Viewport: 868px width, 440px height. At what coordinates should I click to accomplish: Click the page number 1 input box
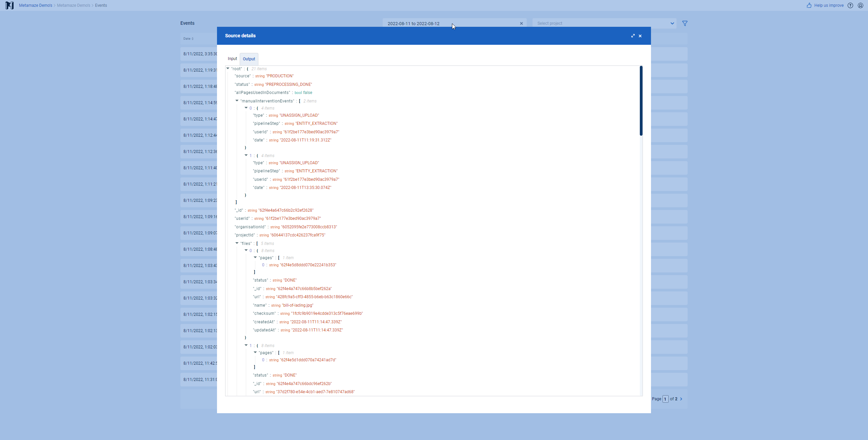pos(665,399)
